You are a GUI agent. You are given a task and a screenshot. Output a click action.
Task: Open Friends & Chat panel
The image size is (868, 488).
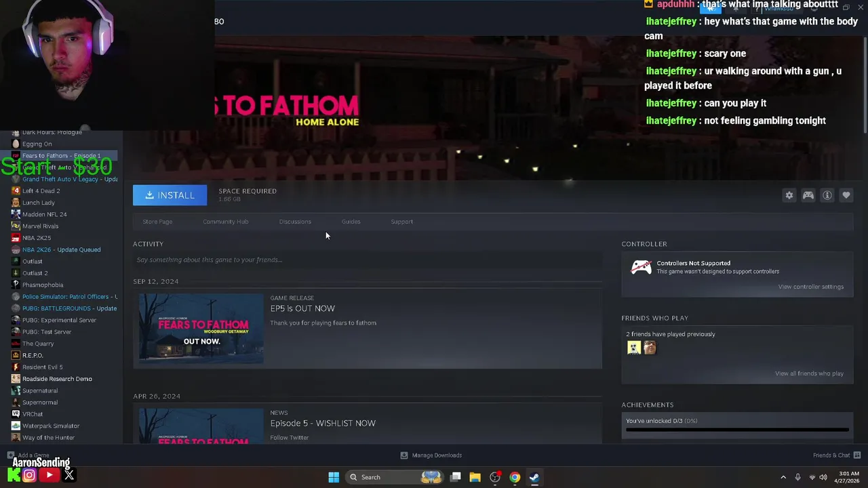[837, 455]
